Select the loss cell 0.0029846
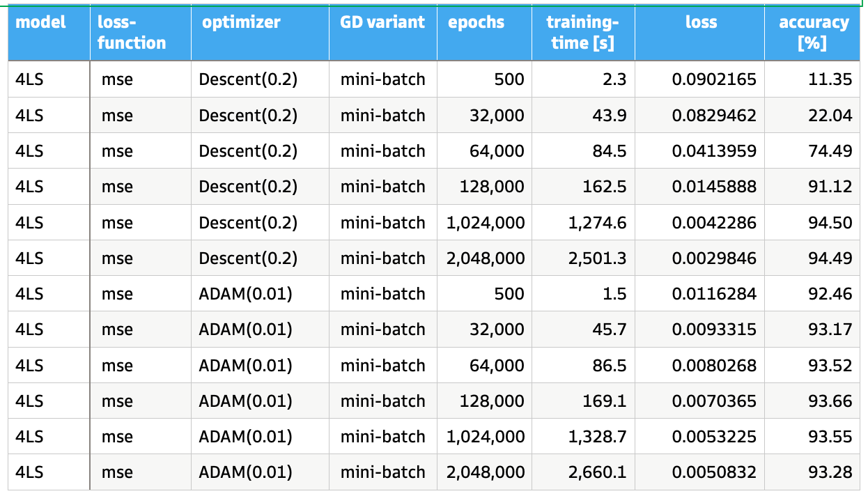 714,258
